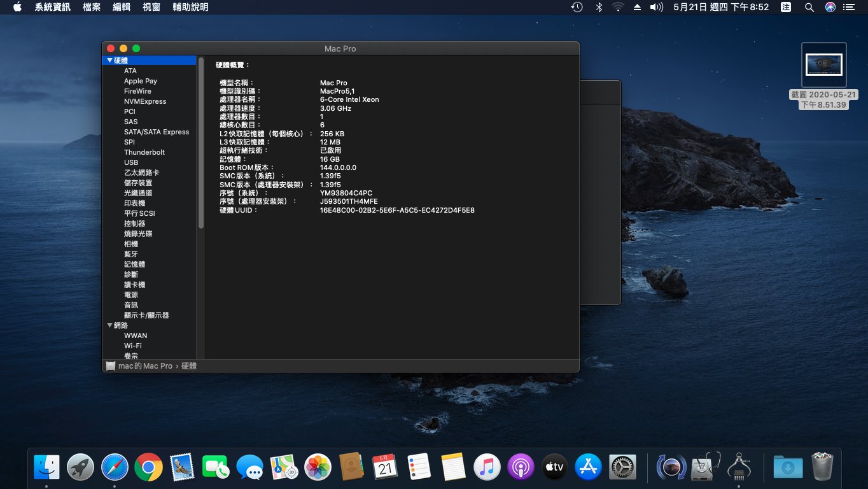Open the 視窗 menu
868x489 pixels.
pyautogui.click(x=151, y=7)
